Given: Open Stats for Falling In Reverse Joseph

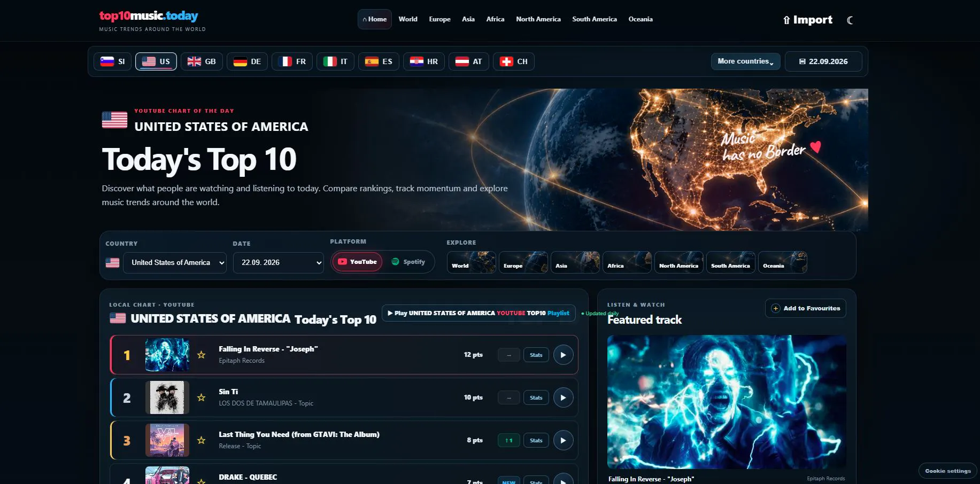Looking at the screenshot, I should 536,355.
